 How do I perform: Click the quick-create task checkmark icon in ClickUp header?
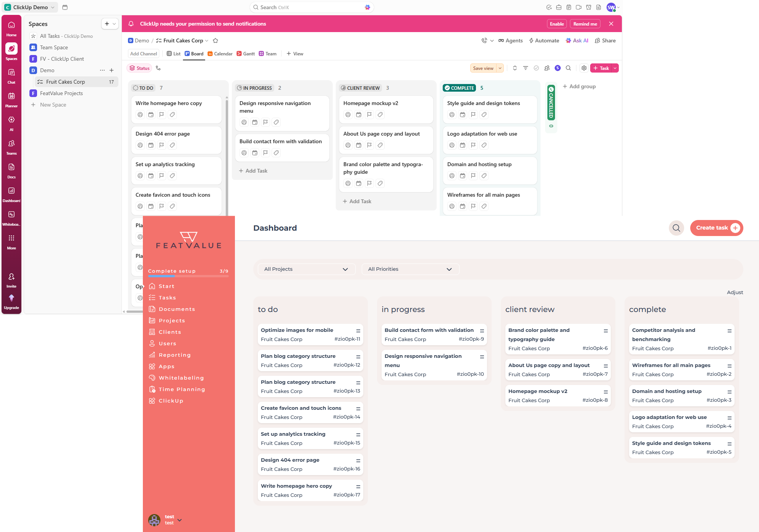coord(549,7)
